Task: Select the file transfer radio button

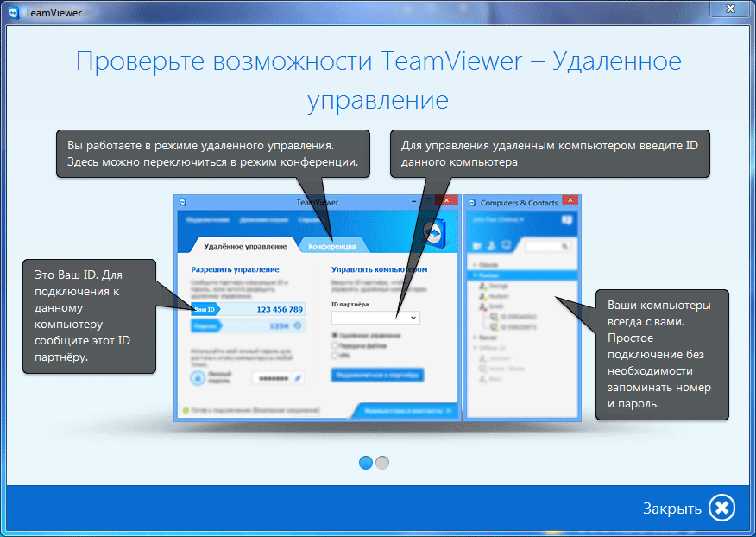Action: 336,344
